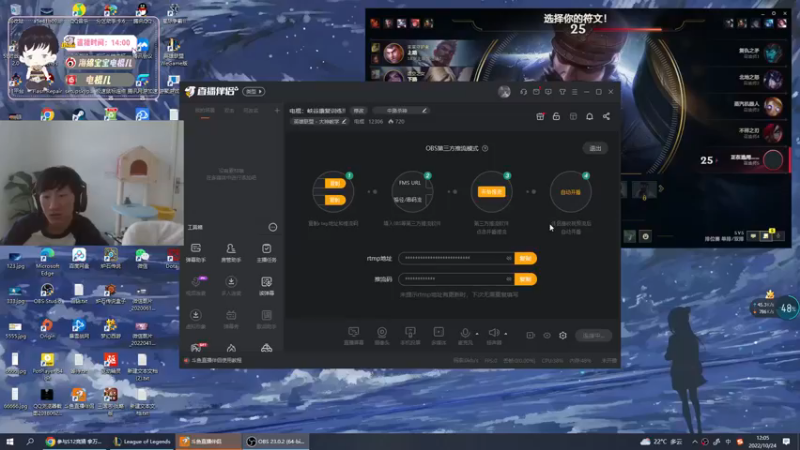Click the 扬声器 speaker icon

[493, 333]
